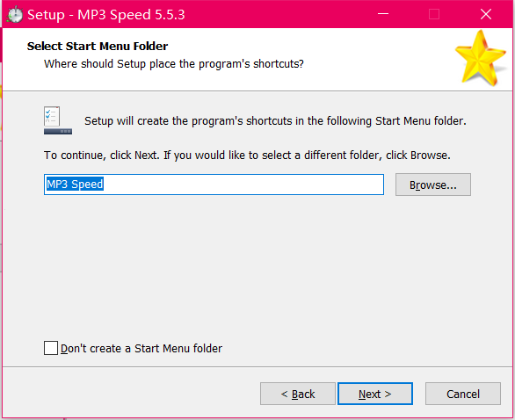This screenshot has height=420, width=515.
Task: Click the 'Select Start Menu Folder' heading
Action: point(98,46)
